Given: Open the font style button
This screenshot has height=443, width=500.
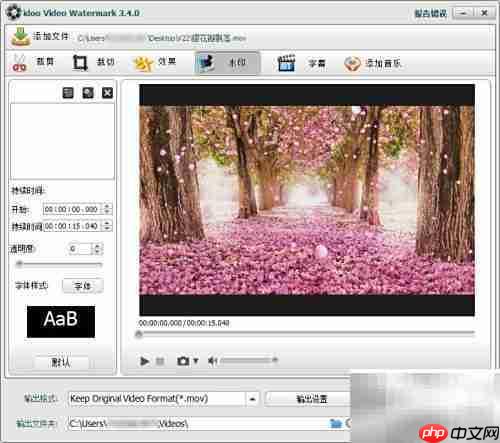Looking at the screenshot, I should point(82,286).
